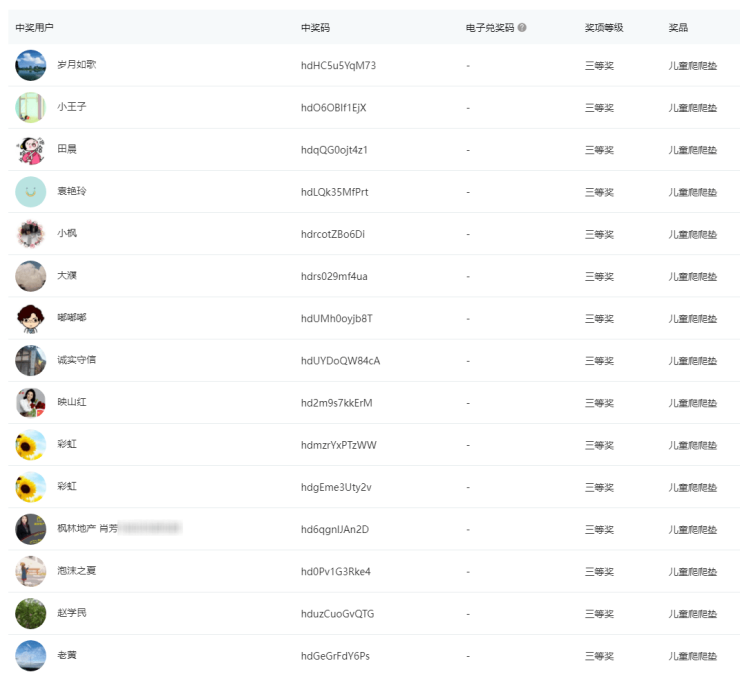Click 嘟嘟嘟's cartoon boy avatar
This screenshot has width=740, height=681.
point(31,318)
